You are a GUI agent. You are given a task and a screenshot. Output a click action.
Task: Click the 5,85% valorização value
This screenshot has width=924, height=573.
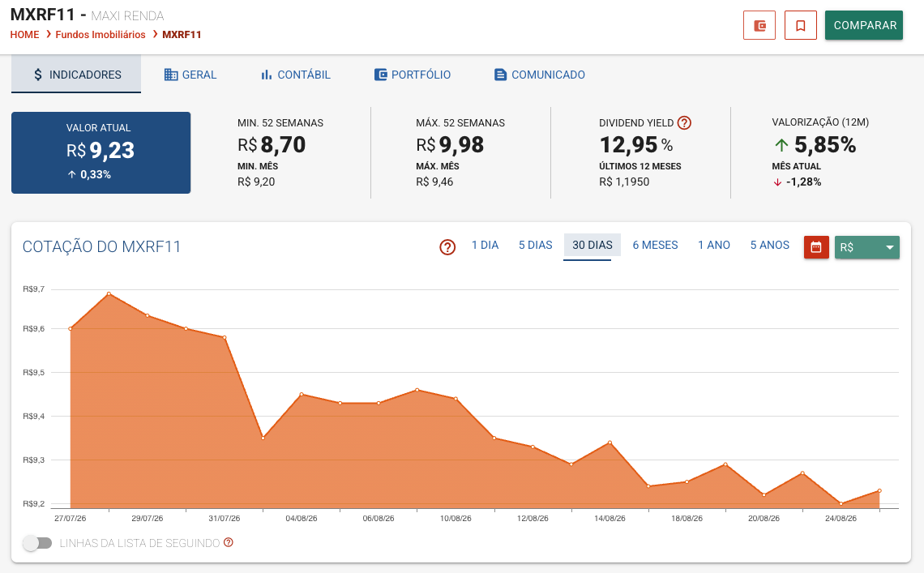tap(825, 144)
